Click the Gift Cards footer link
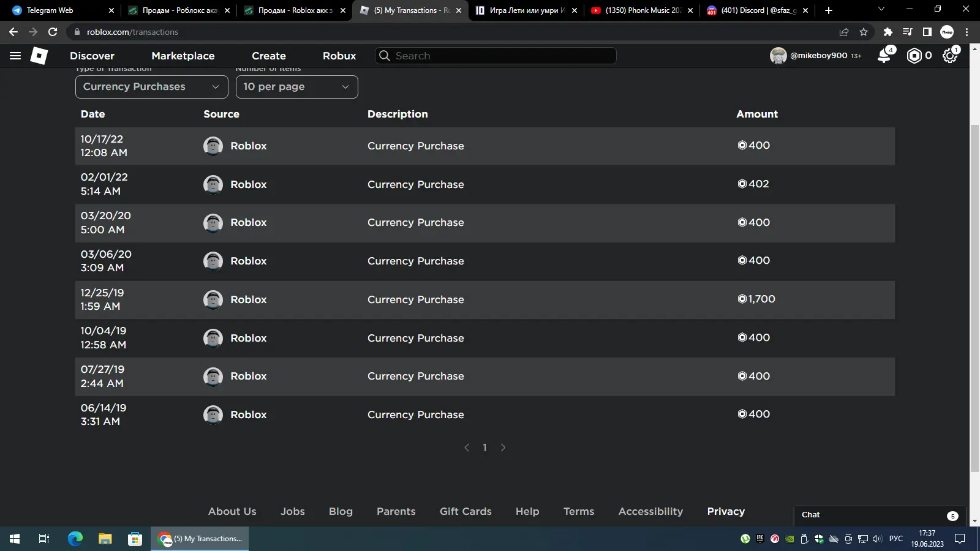The width and height of the screenshot is (980, 551). 466,511
